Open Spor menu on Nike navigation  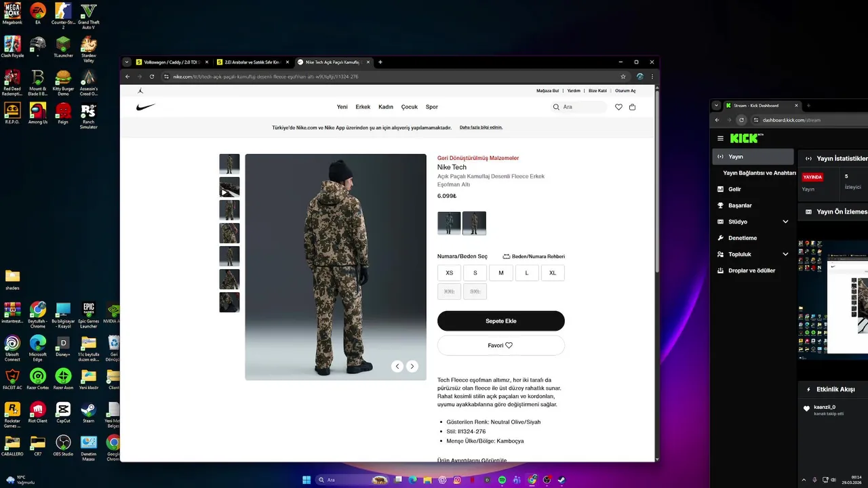coord(432,107)
